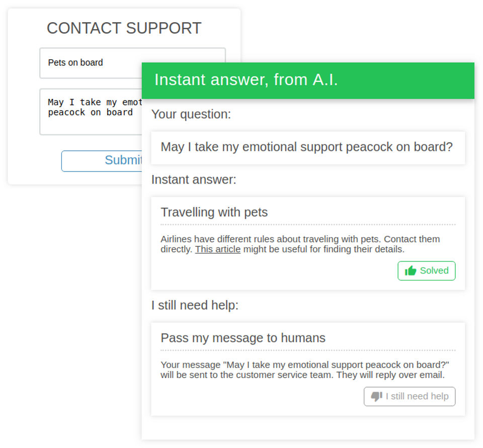Image resolution: width=483 pixels, height=448 pixels.
Task: Open the 'This article' link
Action: [217, 249]
